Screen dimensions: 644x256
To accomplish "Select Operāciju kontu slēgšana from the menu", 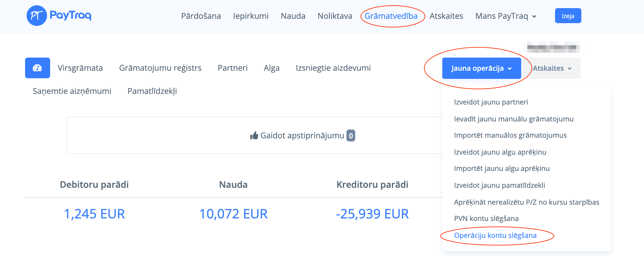I will coord(495,235).
